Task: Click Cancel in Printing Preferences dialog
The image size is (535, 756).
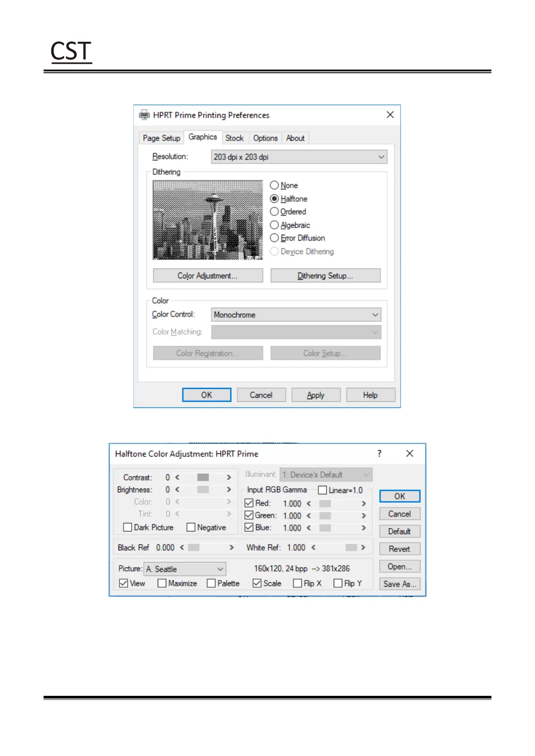Action: point(261,395)
